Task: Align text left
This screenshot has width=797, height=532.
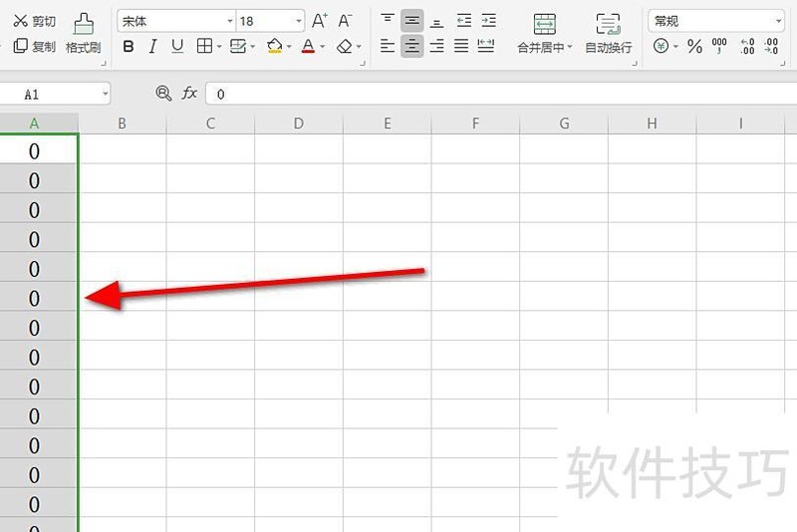Action: (388, 46)
